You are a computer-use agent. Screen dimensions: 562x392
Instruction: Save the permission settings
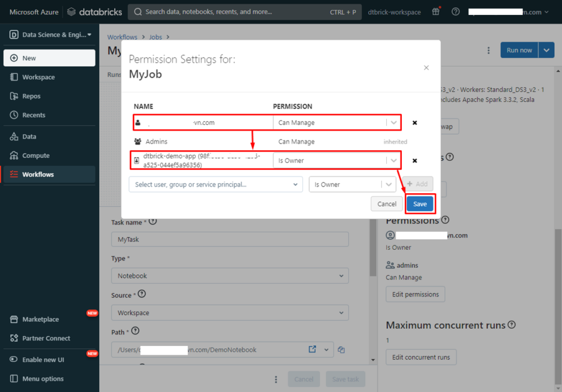(x=420, y=204)
